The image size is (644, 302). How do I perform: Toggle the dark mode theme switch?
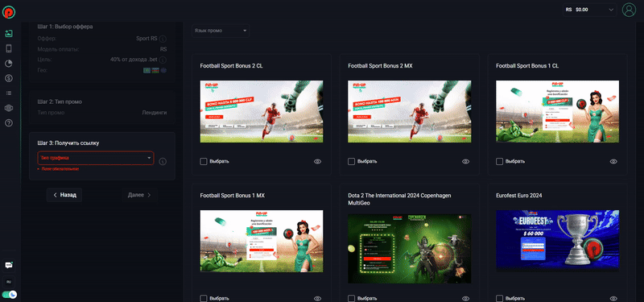(9, 294)
